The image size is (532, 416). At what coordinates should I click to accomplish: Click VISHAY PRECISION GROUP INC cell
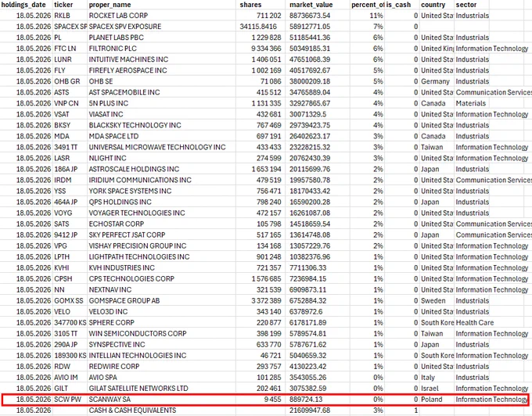coord(162,246)
